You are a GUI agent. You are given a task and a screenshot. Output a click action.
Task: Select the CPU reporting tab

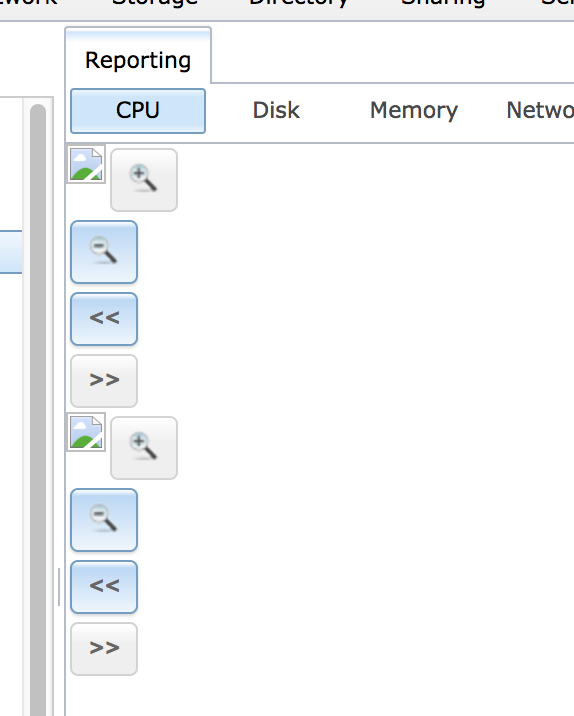pos(138,111)
